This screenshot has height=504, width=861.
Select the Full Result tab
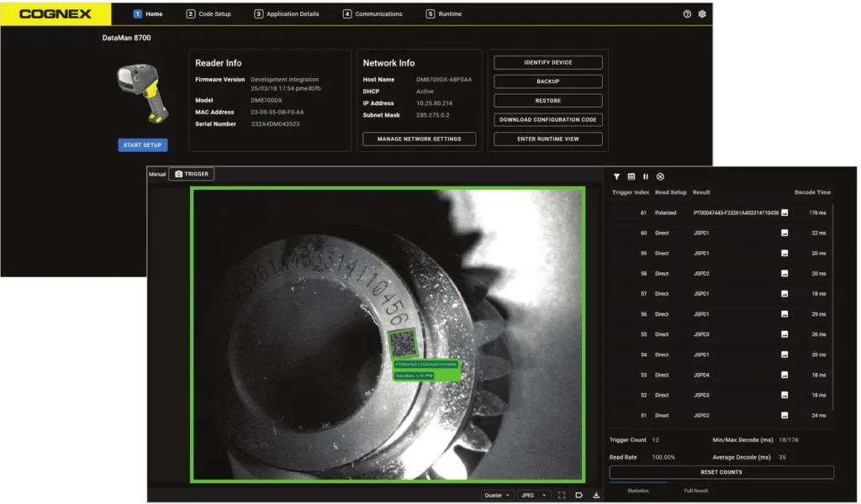[x=695, y=491]
